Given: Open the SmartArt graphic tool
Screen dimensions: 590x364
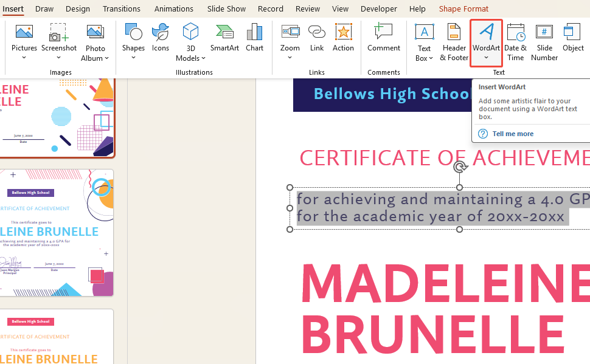Looking at the screenshot, I should 224,33.
